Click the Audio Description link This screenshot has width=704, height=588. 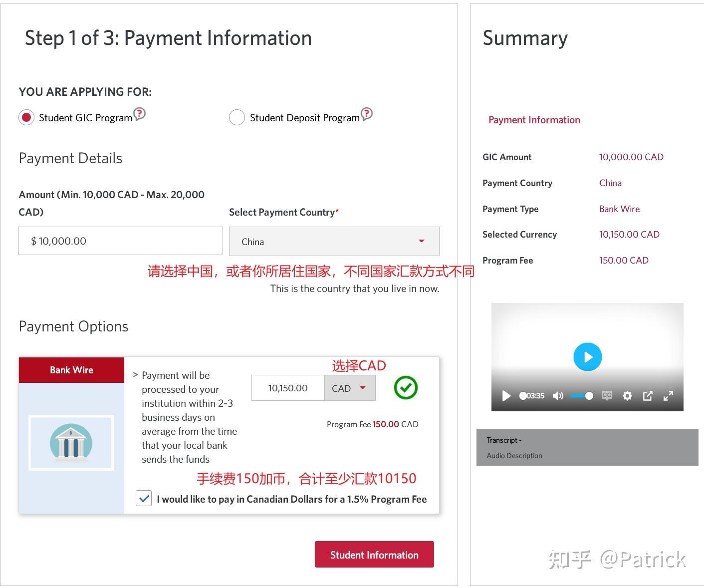click(x=514, y=455)
